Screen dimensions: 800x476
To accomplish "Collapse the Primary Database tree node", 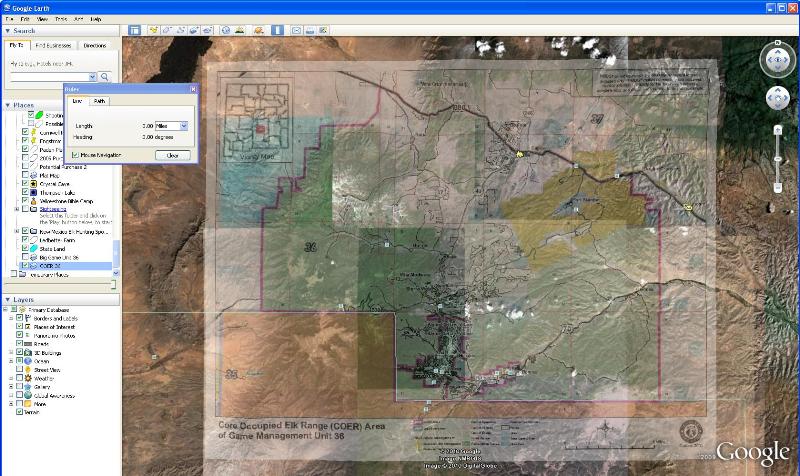I will [6, 310].
